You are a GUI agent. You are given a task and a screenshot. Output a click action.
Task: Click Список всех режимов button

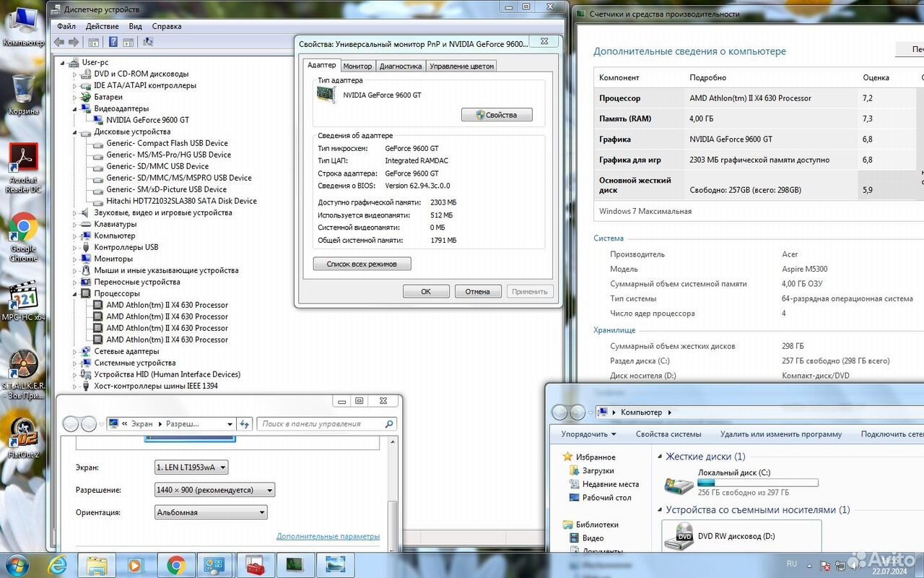pos(362,264)
